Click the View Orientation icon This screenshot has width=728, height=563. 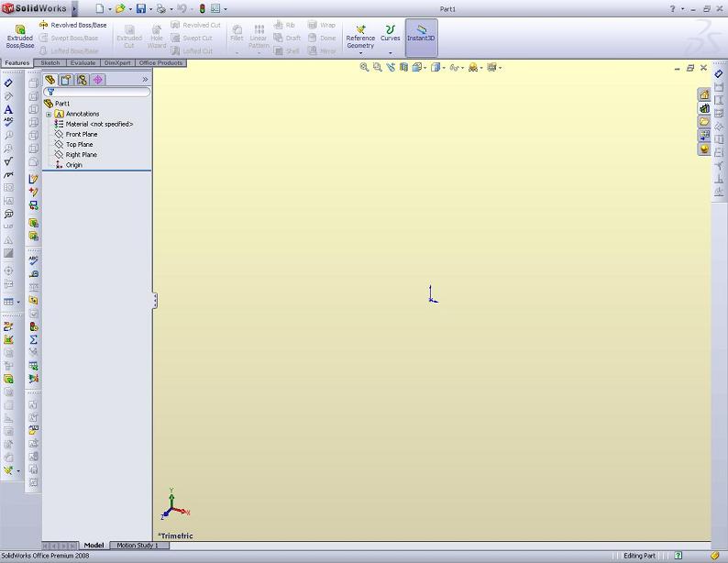coord(417,67)
